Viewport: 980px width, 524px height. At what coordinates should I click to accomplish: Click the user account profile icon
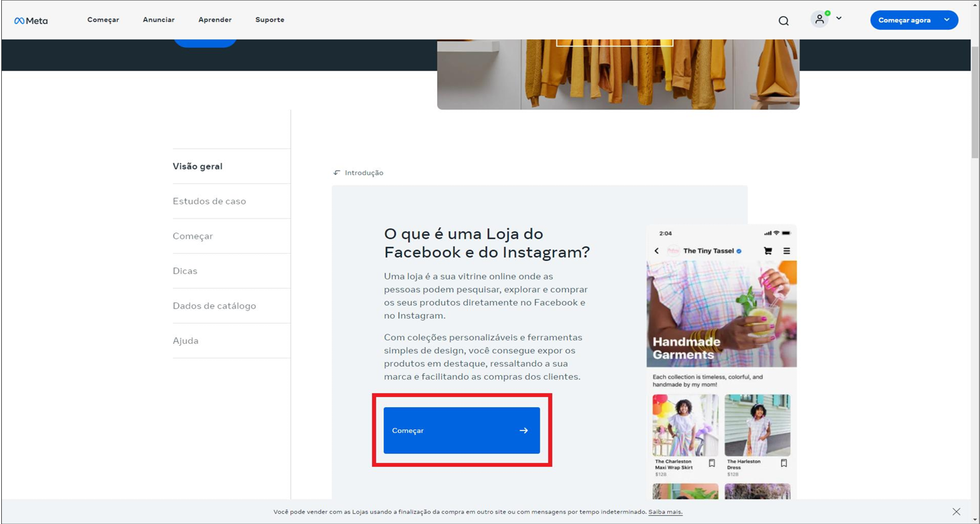tap(820, 19)
